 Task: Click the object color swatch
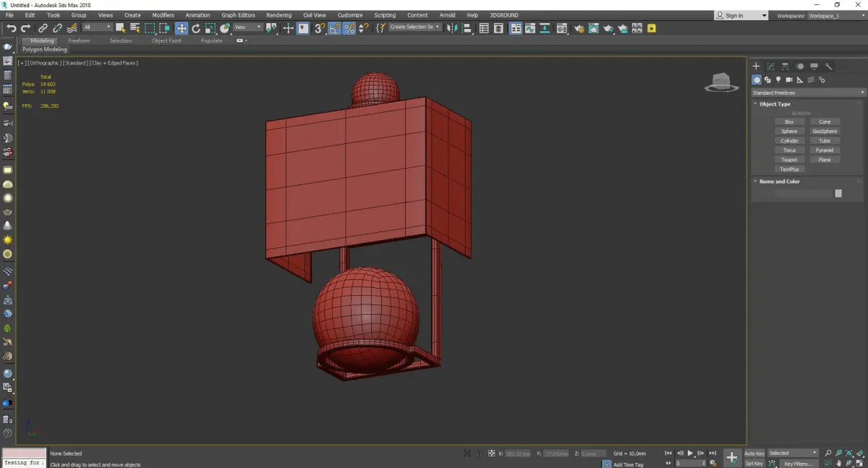[x=838, y=193]
